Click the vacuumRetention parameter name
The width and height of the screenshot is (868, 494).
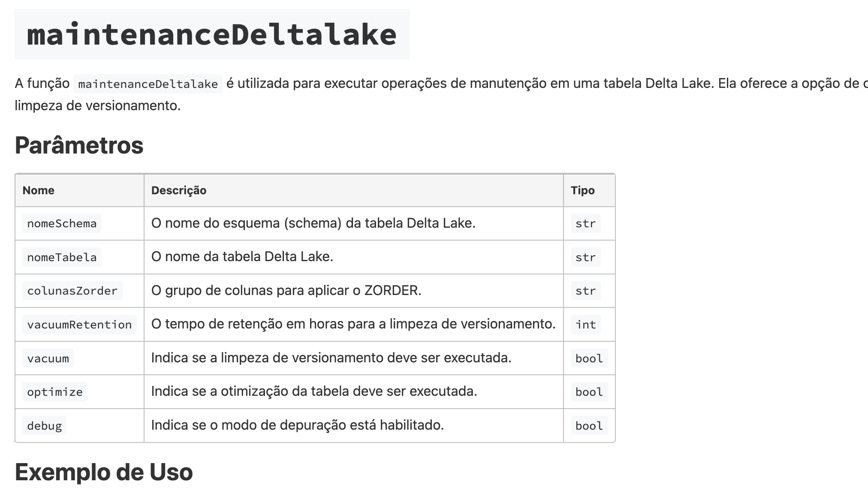(x=79, y=325)
